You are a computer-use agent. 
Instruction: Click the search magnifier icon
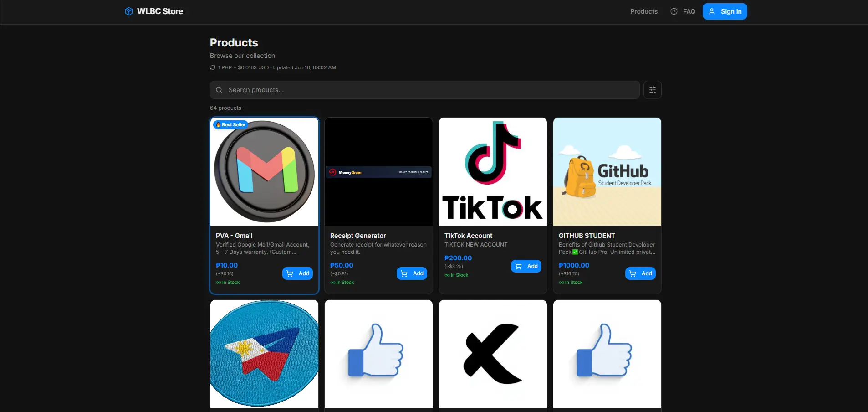pyautogui.click(x=219, y=90)
